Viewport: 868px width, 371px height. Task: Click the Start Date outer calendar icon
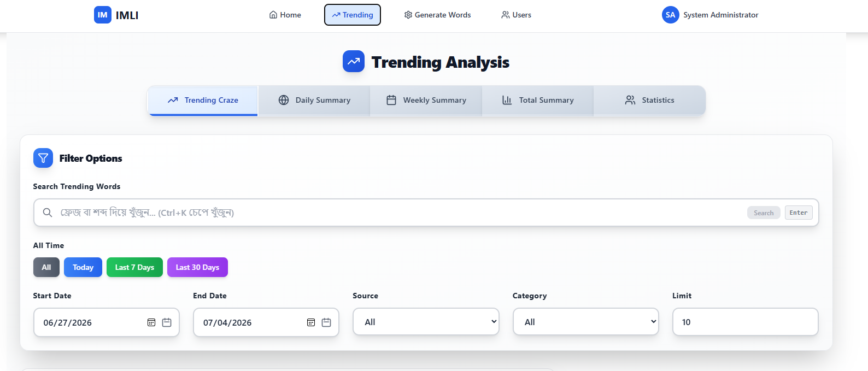[167, 322]
